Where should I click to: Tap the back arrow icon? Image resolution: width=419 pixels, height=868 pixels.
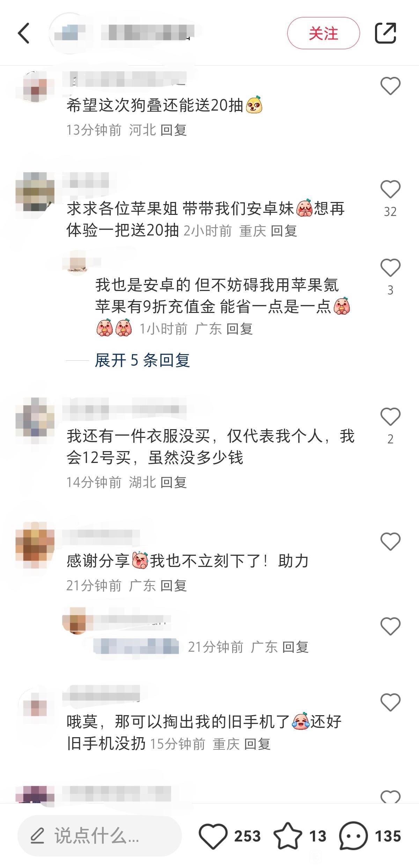coord(24,33)
